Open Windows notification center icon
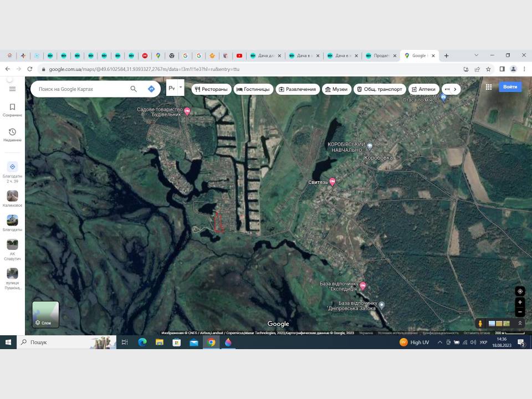Image resolution: width=532 pixels, height=399 pixels. [521, 342]
